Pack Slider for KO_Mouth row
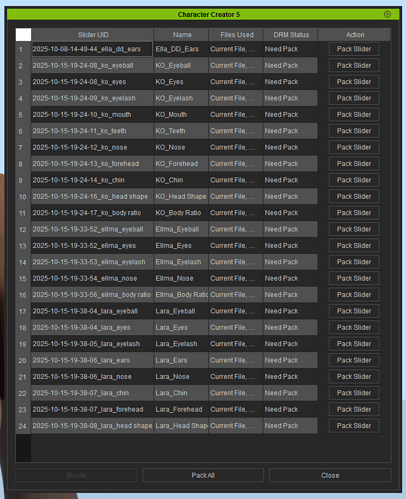The height and width of the screenshot is (499, 406). tap(354, 114)
